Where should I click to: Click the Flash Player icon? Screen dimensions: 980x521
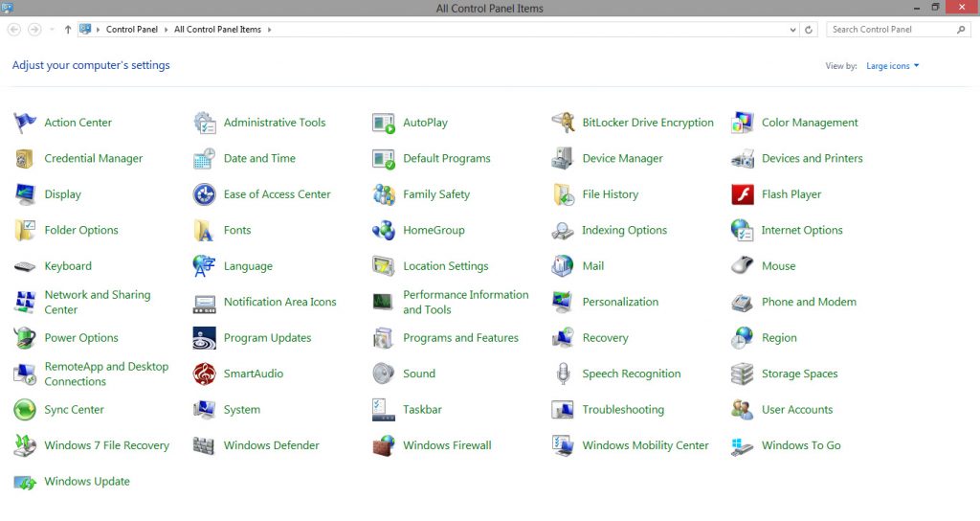pyautogui.click(x=743, y=194)
